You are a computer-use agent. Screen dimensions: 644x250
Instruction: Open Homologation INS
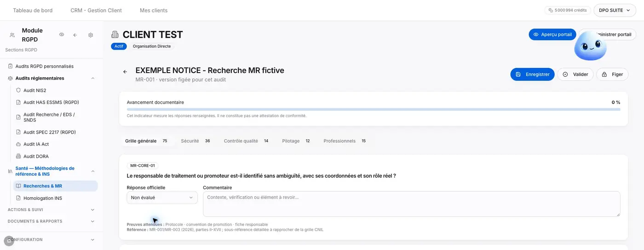click(55, 198)
